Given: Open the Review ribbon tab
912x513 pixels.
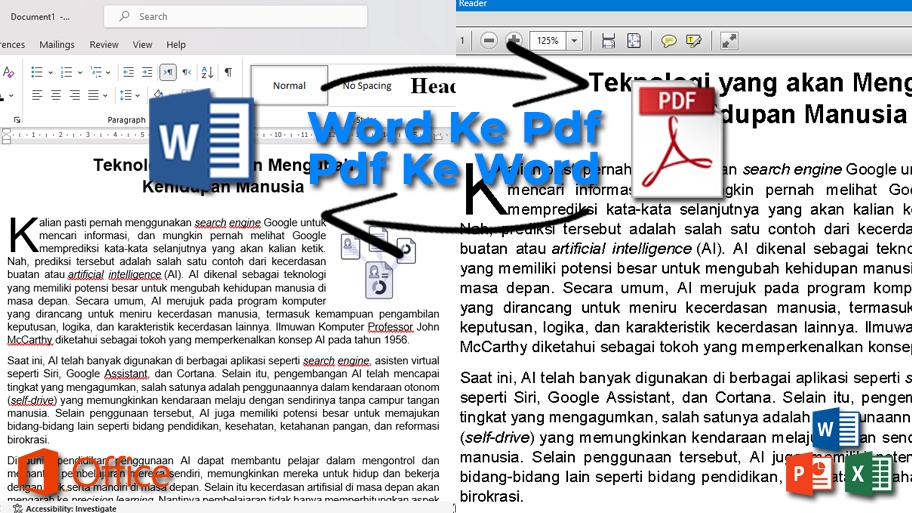Looking at the screenshot, I should tap(104, 44).
